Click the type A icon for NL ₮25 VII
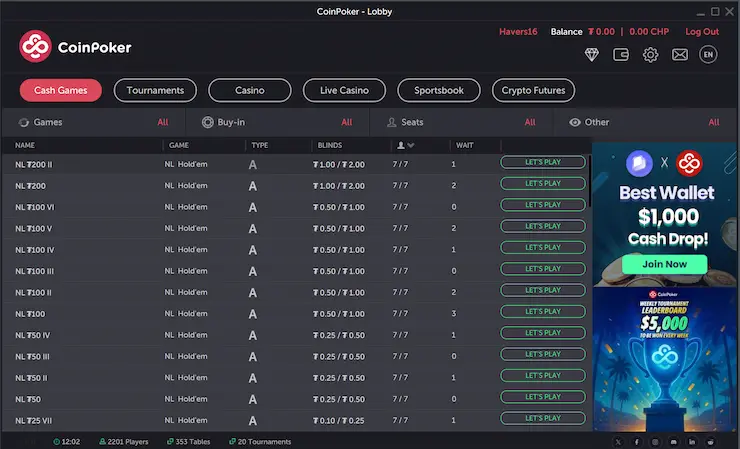740x449 pixels. 253,421
